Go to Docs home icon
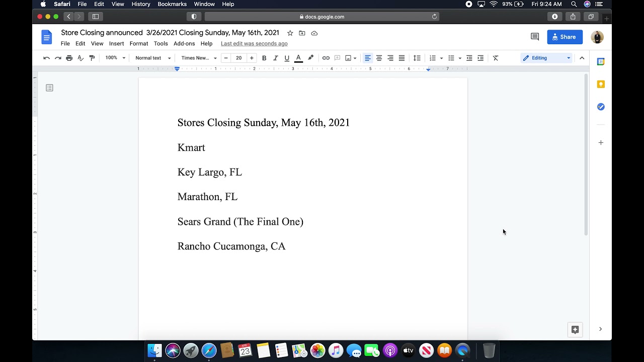 tap(46, 37)
